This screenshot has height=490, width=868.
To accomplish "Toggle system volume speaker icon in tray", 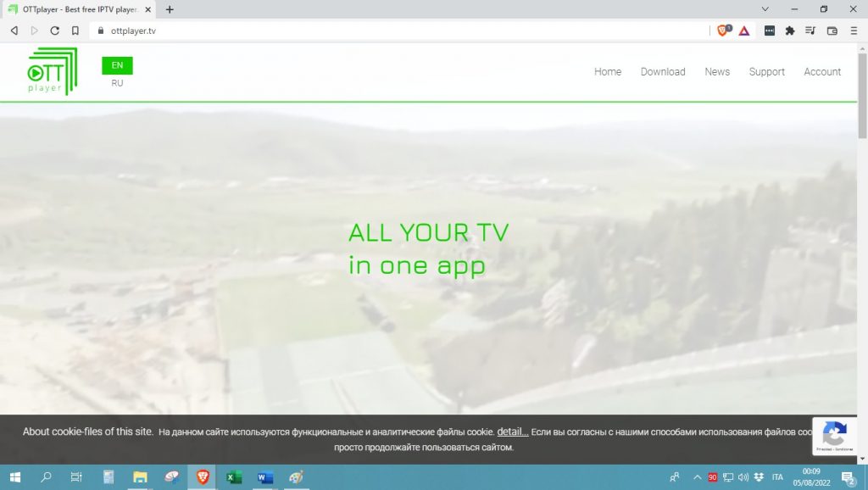I will (743, 477).
